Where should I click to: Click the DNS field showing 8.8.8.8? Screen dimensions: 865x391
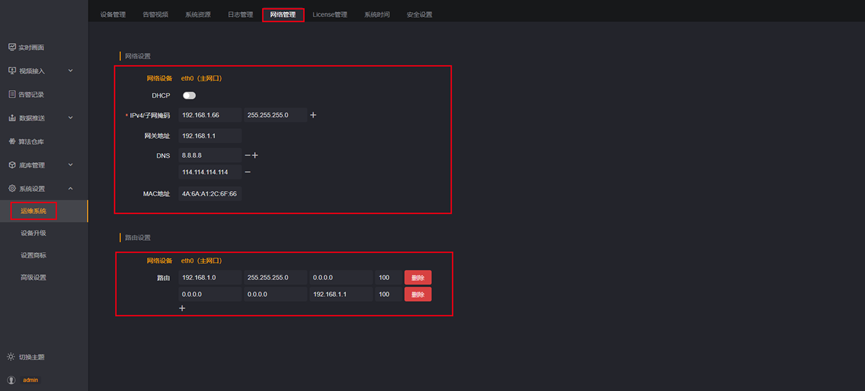(210, 156)
